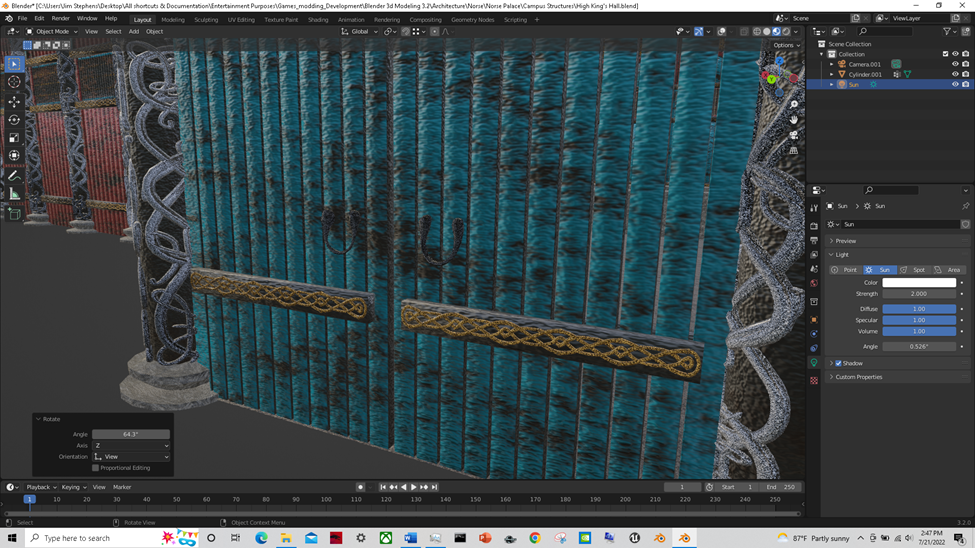Open the Render menu
Image resolution: width=975 pixels, height=548 pixels.
click(x=60, y=18)
